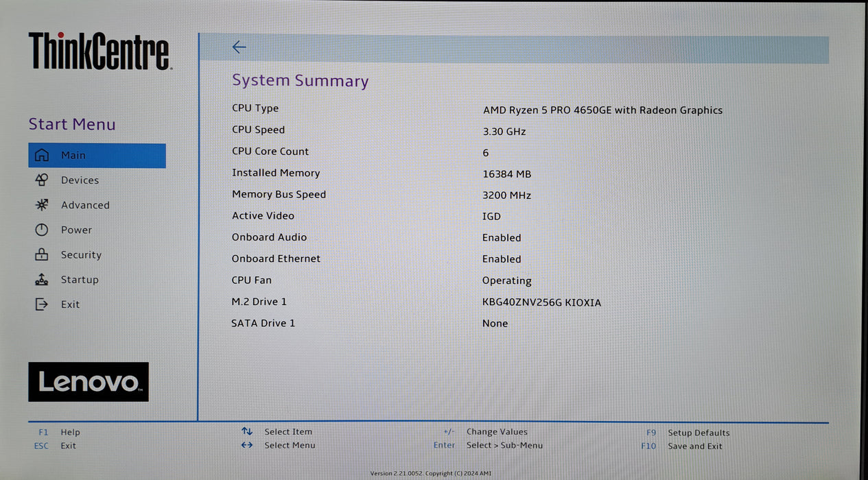
Task: Click the Select Item arrows icon
Action: point(247,431)
